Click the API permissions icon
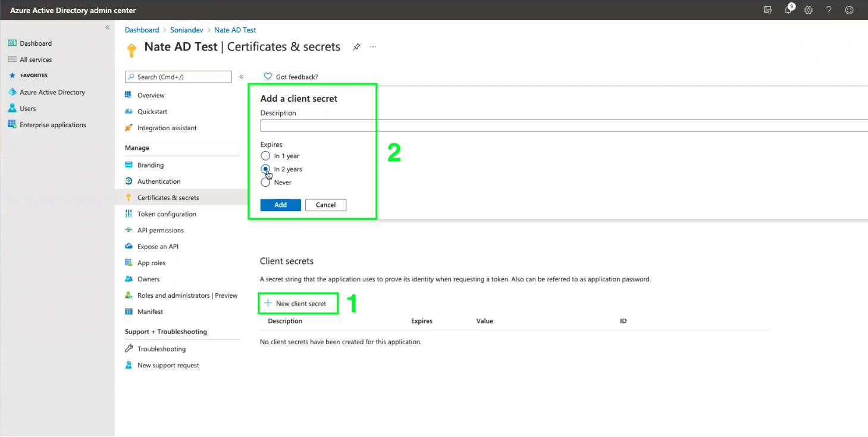868x437 pixels. (129, 230)
